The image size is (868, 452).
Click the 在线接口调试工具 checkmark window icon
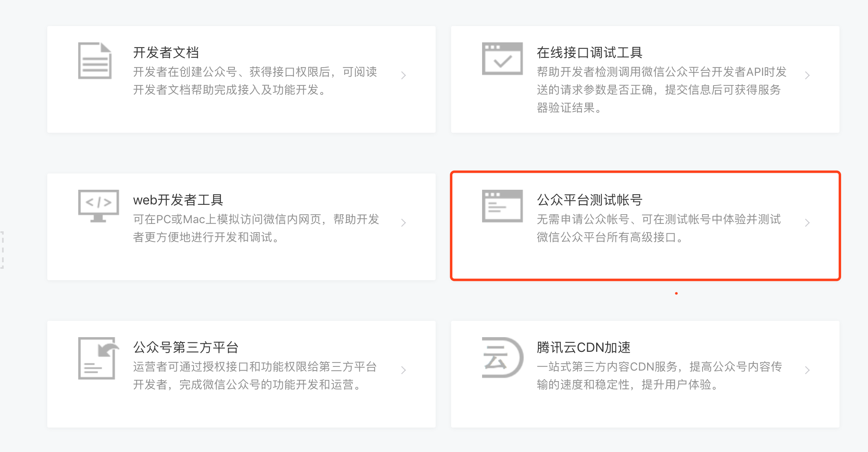click(x=502, y=59)
